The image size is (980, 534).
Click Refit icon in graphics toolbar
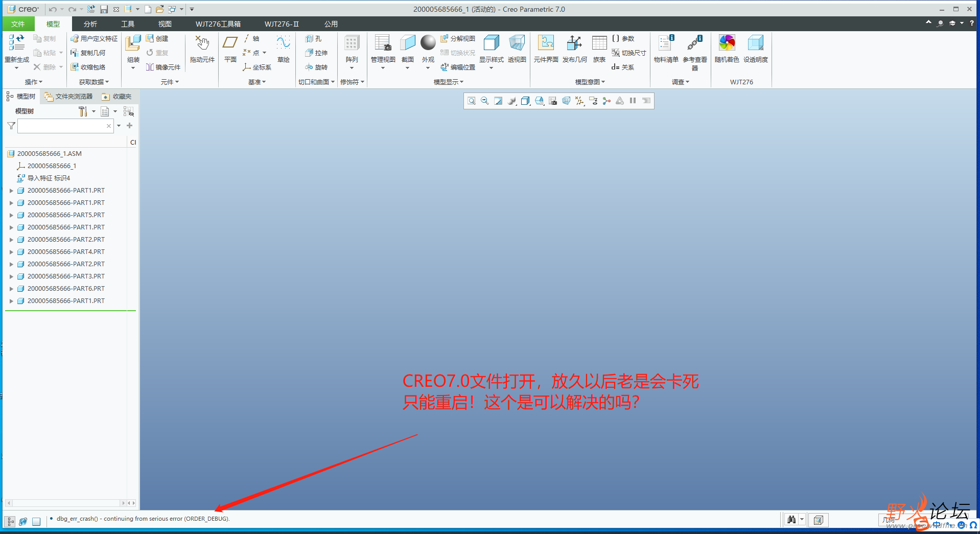point(472,101)
